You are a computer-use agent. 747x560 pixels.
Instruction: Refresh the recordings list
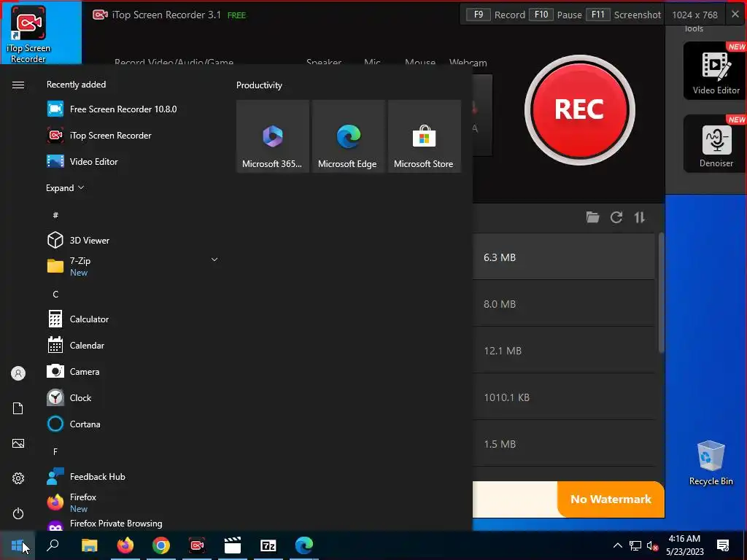[616, 217]
